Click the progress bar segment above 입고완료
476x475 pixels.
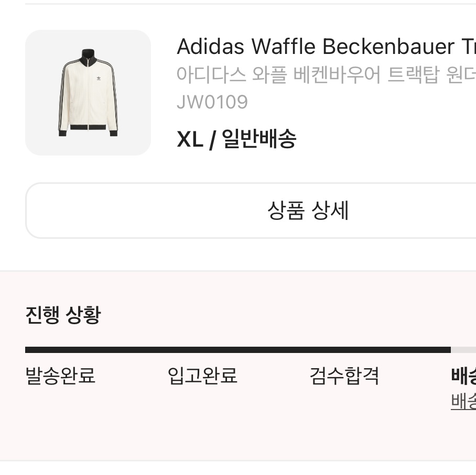click(x=202, y=350)
